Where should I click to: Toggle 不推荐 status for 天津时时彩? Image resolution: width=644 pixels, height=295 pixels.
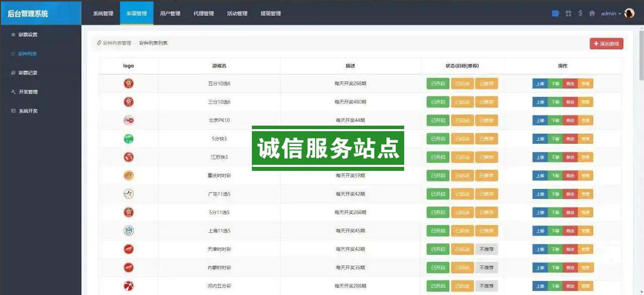(x=486, y=249)
